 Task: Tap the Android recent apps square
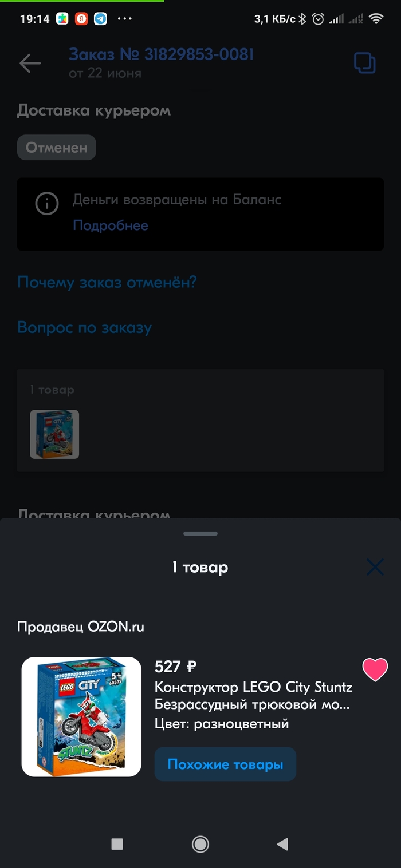pyautogui.click(x=117, y=844)
